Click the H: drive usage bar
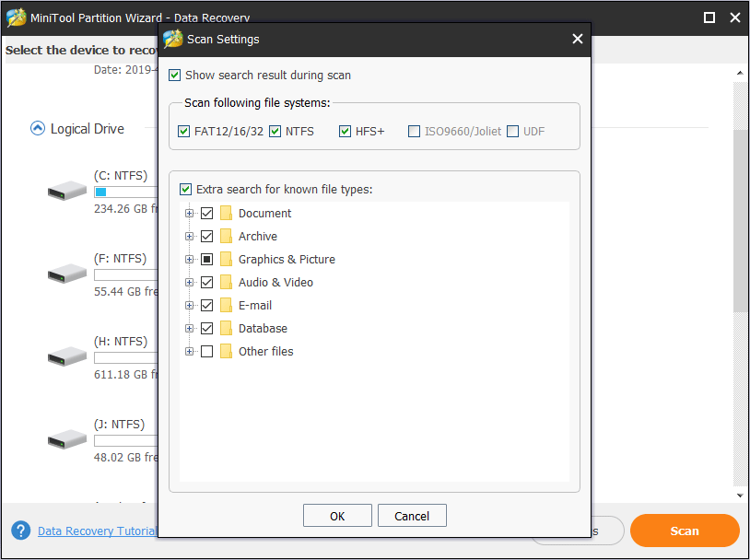 [126, 357]
